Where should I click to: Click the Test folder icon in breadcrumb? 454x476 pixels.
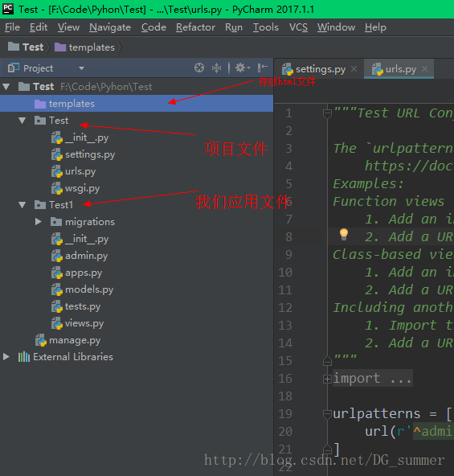pyautogui.click(x=14, y=47)
